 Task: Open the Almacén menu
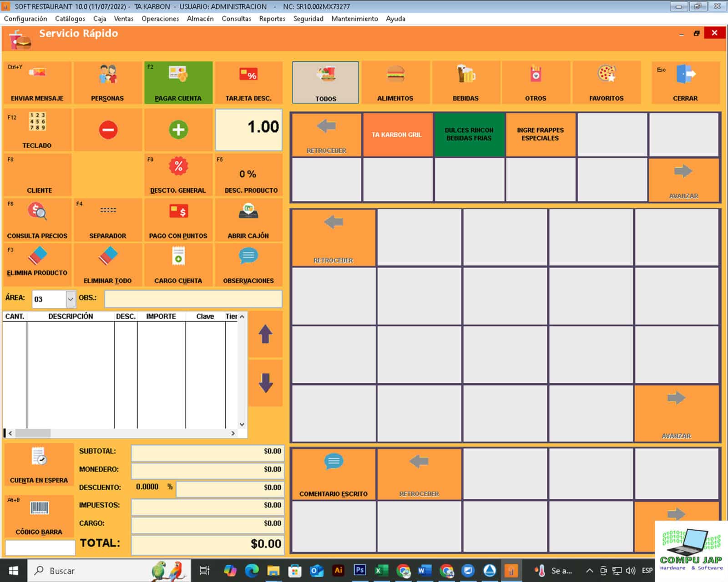200,19
